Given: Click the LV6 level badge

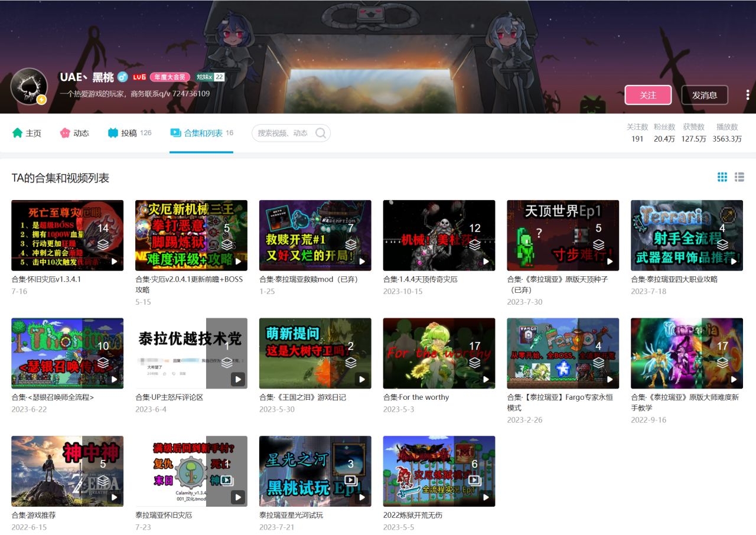Looking at the screenshot, I should click(x=139, y=77).
